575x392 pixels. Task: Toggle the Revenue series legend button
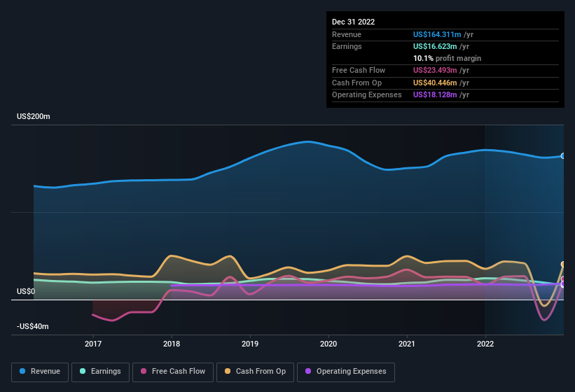click(x=40, y=372)
